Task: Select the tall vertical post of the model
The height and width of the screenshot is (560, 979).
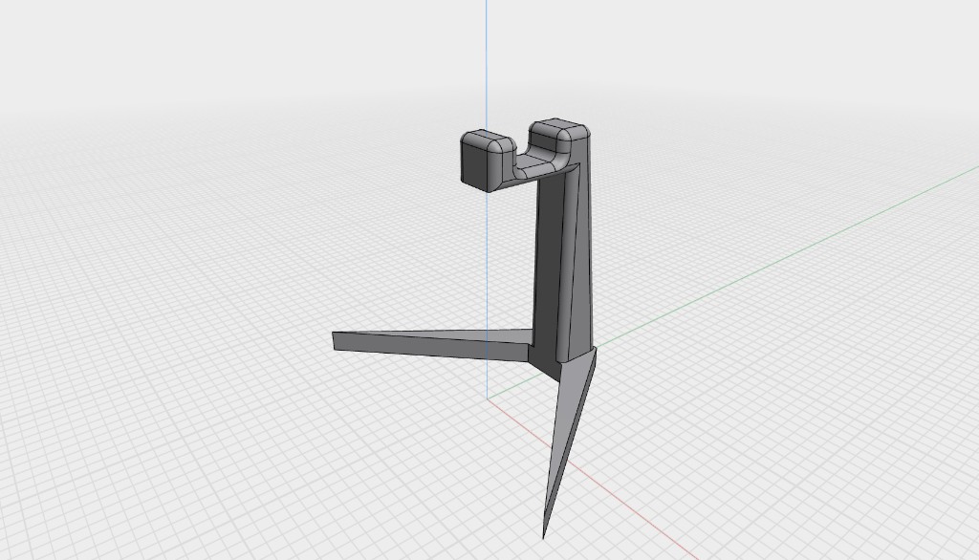Action: click(564, 262)
